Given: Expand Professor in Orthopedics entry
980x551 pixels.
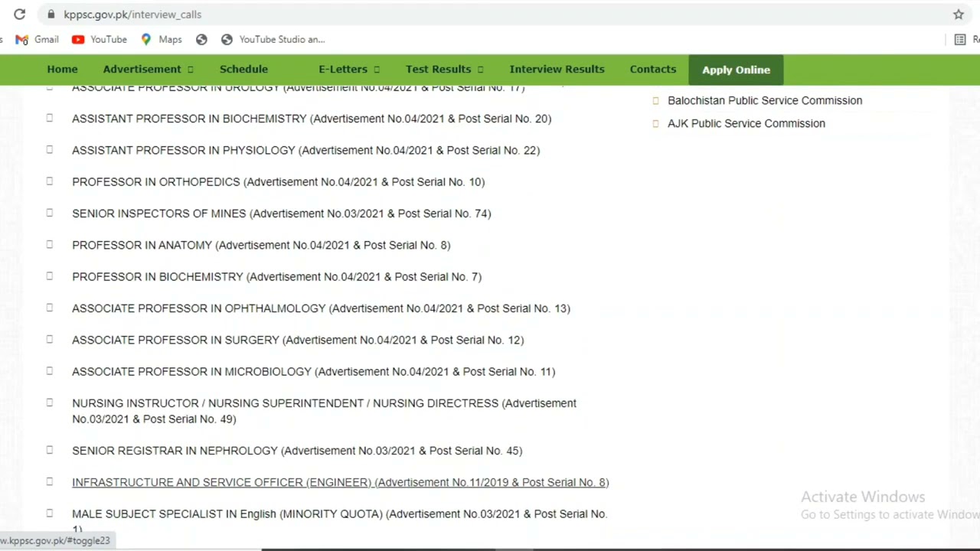Looking at the screenshot, I should 278,182.
